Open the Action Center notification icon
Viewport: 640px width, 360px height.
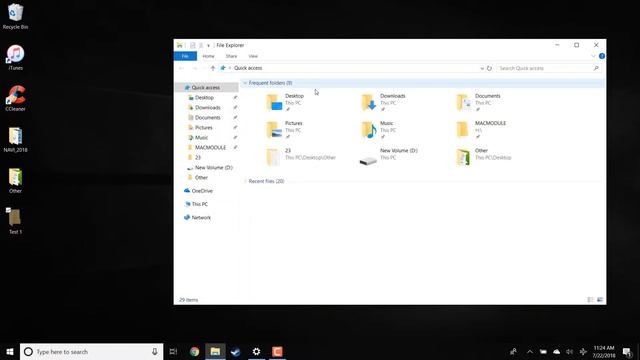[x=627, y=351]
